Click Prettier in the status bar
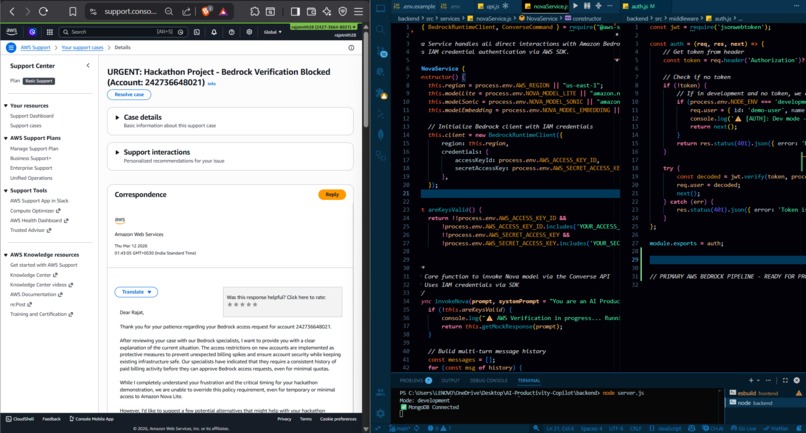The height and width of the screenshot is (433, 806). (x=776, y=428)
